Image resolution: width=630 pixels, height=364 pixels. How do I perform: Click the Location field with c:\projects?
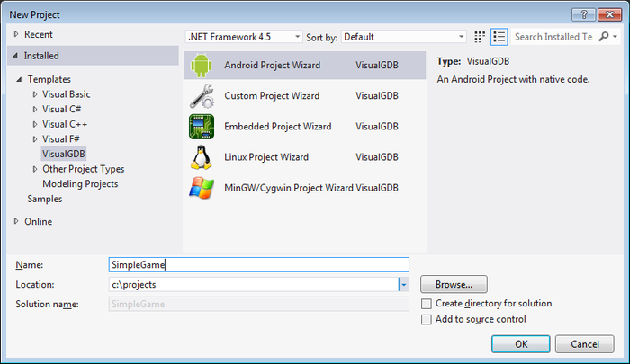254,285
